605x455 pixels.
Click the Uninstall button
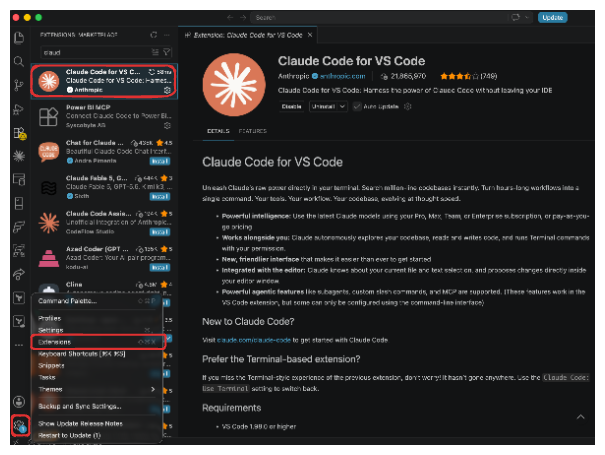point(323,107)
